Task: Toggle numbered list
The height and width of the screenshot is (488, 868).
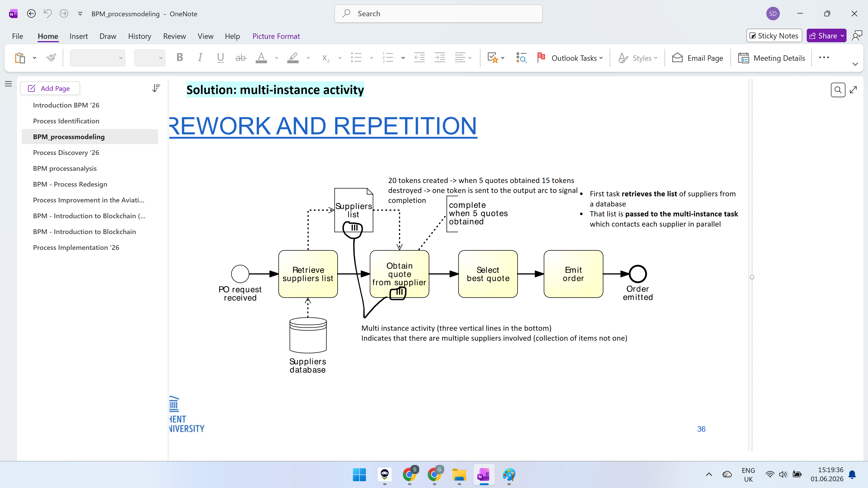Action: (x=388, y=58)
